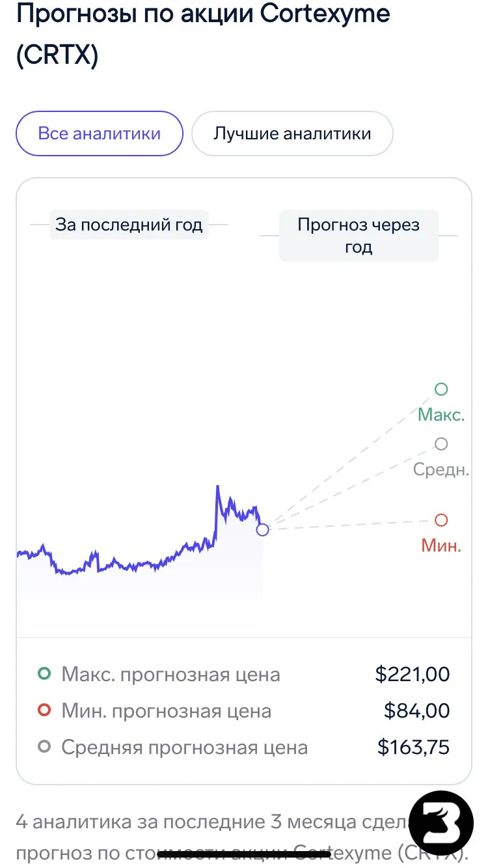Viewport: 488px width, 868px height.
Task: Click the Макс. label on forecast chart
Action: point(441,415)
